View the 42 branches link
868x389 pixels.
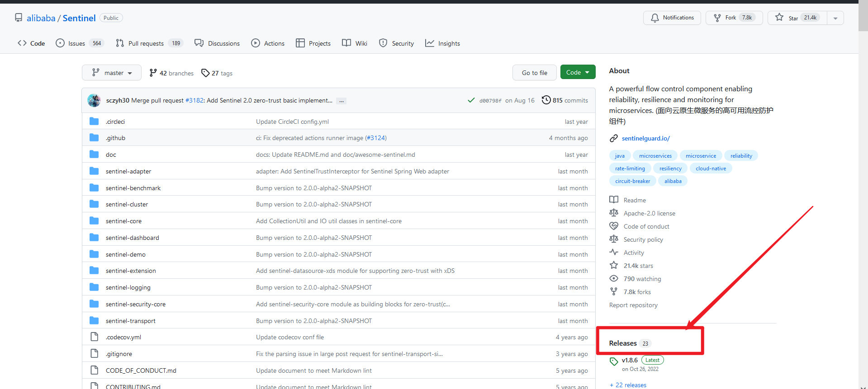point(171,73)
